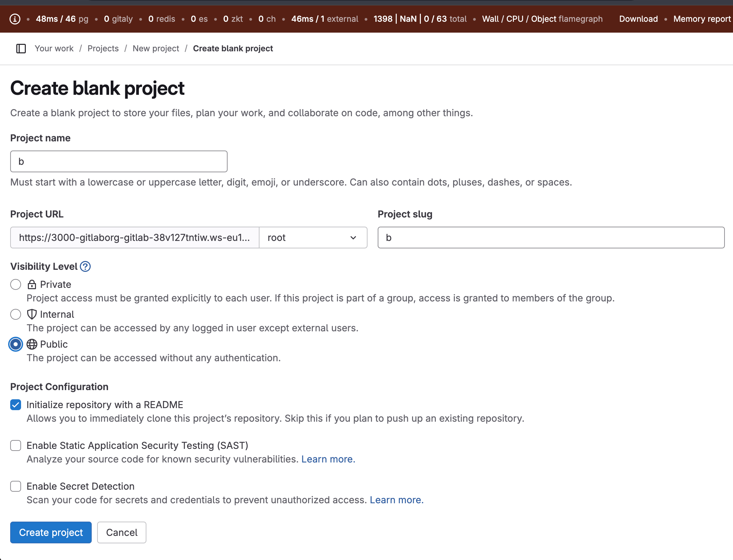Enable Static Application Security Testing checkbox
The height and width of the screenshot is (560, 733).
(x=16, y=445)
